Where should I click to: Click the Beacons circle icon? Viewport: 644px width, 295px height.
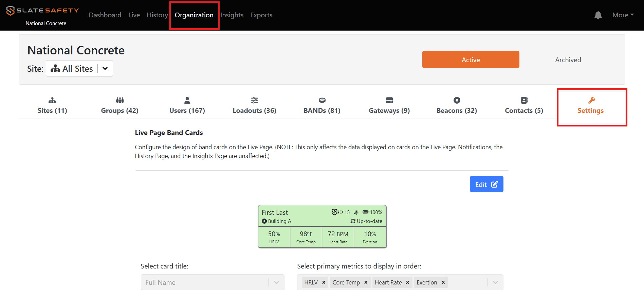tap(457, 100)
